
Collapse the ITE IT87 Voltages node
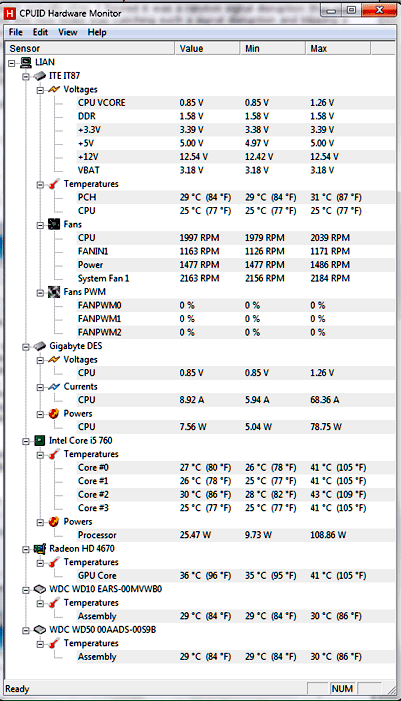(x=40, y=90)
